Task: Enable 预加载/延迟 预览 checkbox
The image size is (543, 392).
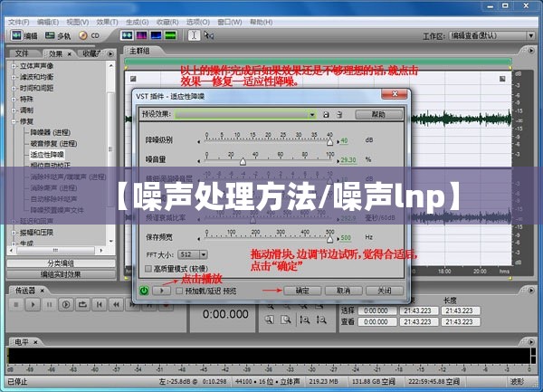Action: click(178, 291)
